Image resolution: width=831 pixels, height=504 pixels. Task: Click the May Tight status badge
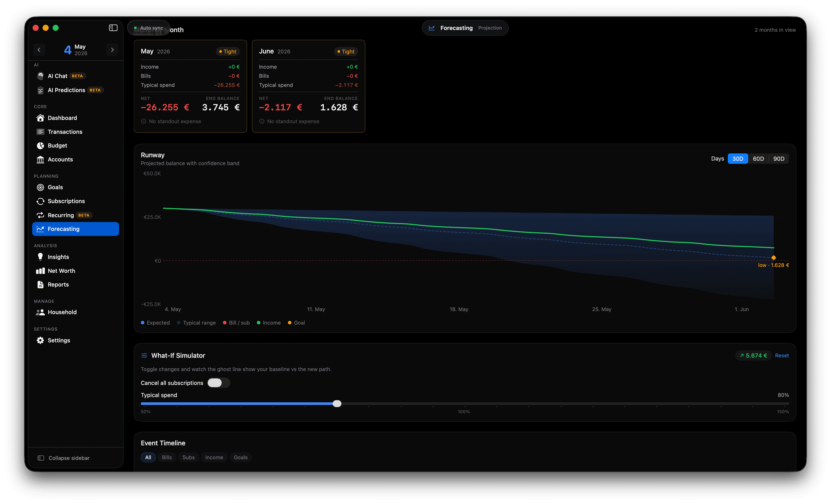pos(228,51)
